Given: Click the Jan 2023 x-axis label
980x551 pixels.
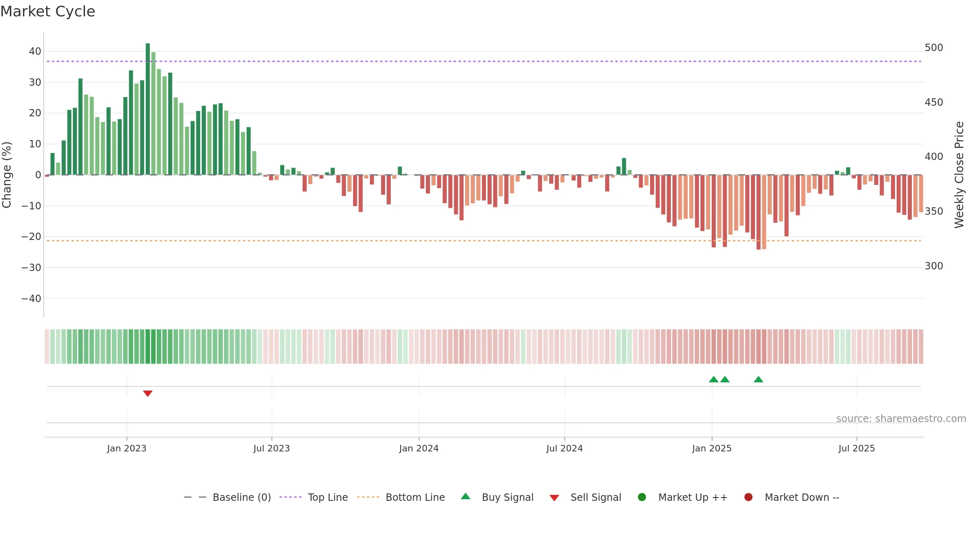Looking at the screenshot, I should (127, 448).
